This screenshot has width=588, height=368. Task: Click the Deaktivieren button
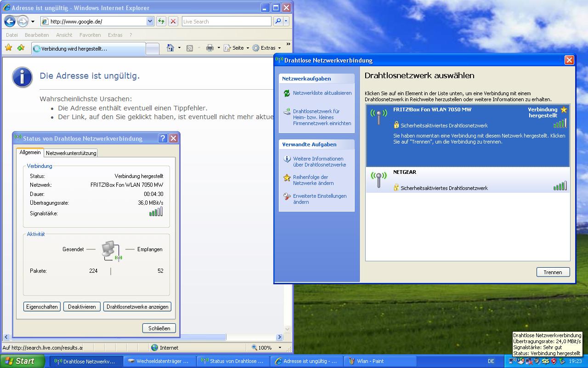tap(82, 306)
